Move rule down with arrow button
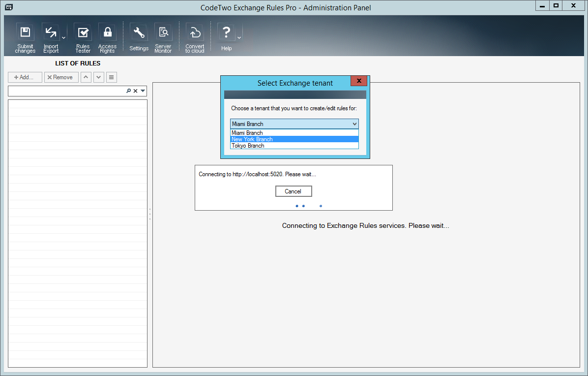Image resolution: width=588 pixels, height=376 pixels. 99,77
